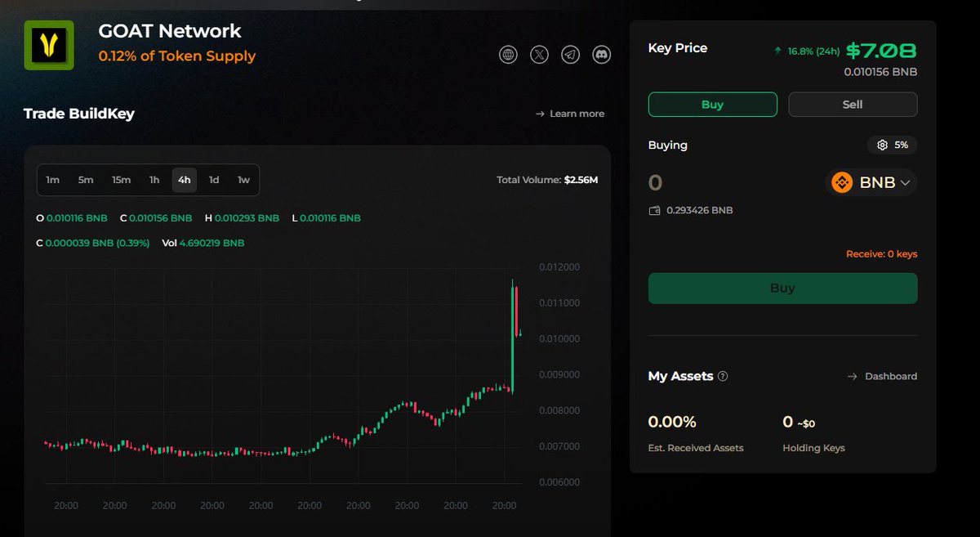Screen dimensions: 980x537
Task: Click the O 0.010116 BNB open value
Action: tap(72, 218)
